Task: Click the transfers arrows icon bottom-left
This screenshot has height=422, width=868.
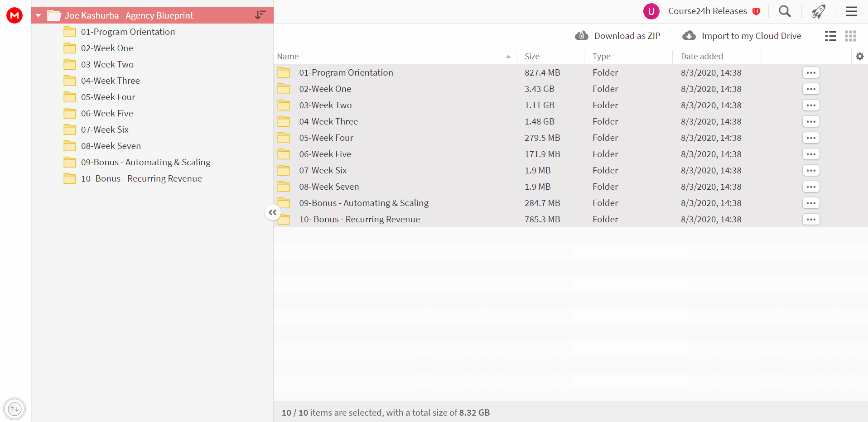Action: 14,409
